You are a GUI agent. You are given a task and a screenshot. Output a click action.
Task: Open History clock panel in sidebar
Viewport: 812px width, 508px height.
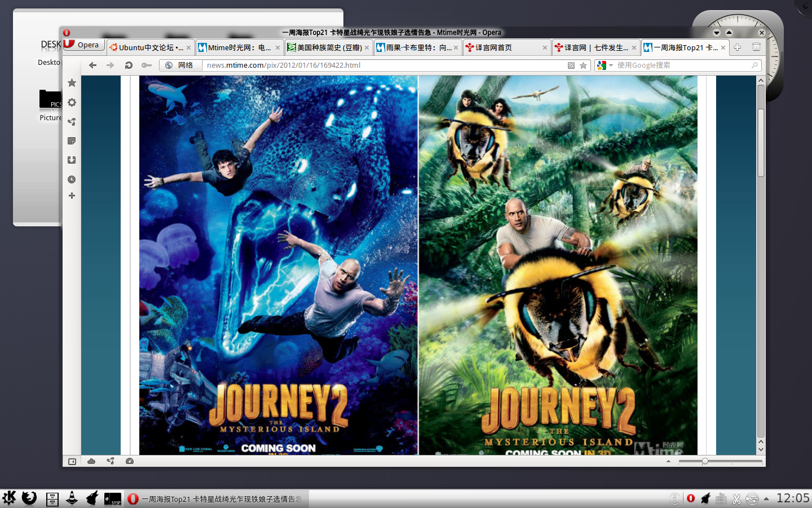click(x=72, y=179)
